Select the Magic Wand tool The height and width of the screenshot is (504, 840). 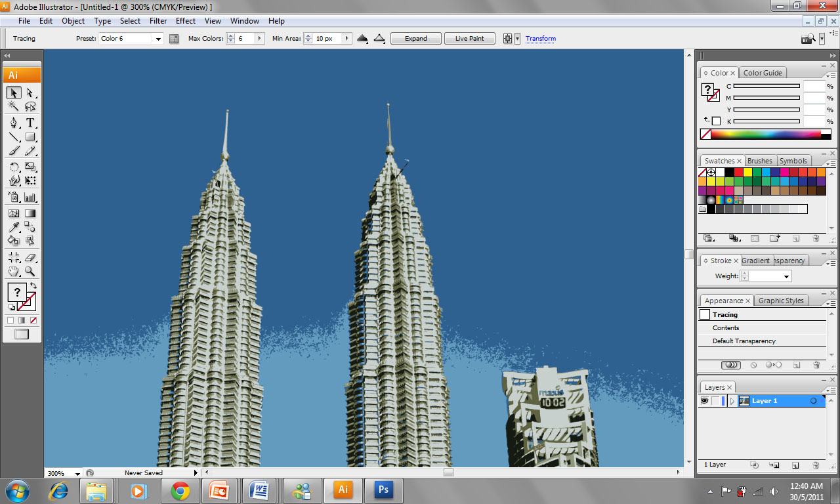(13, 106)
